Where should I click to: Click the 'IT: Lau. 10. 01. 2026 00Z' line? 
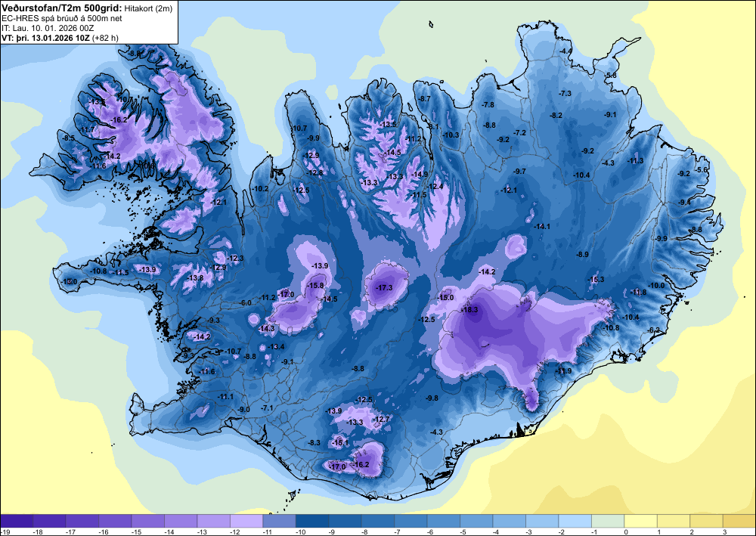(48, 28)
